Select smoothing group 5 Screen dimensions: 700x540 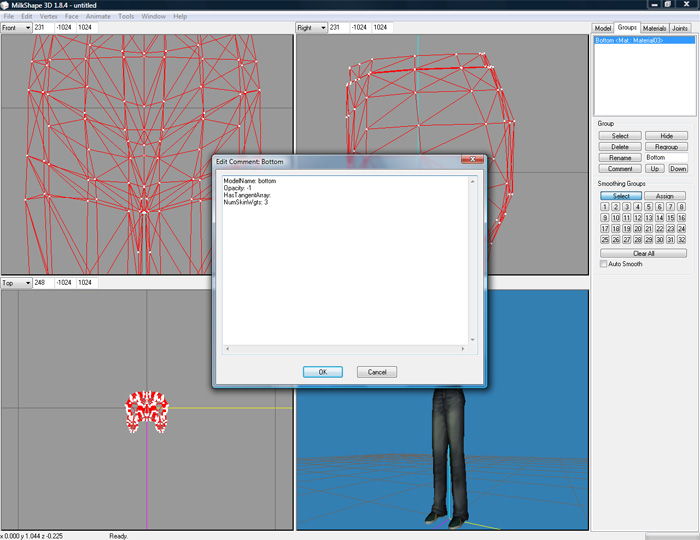pyautogui.click(x=649, y=207)
